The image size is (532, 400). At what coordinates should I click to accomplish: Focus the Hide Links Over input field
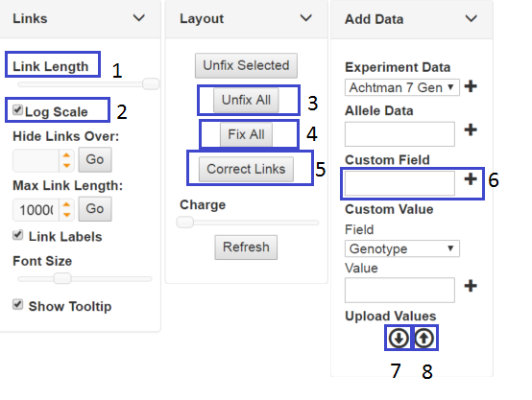(36, 160)
